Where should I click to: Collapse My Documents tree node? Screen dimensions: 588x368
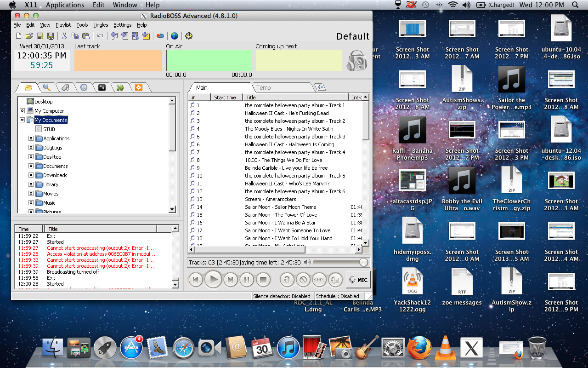22,120
